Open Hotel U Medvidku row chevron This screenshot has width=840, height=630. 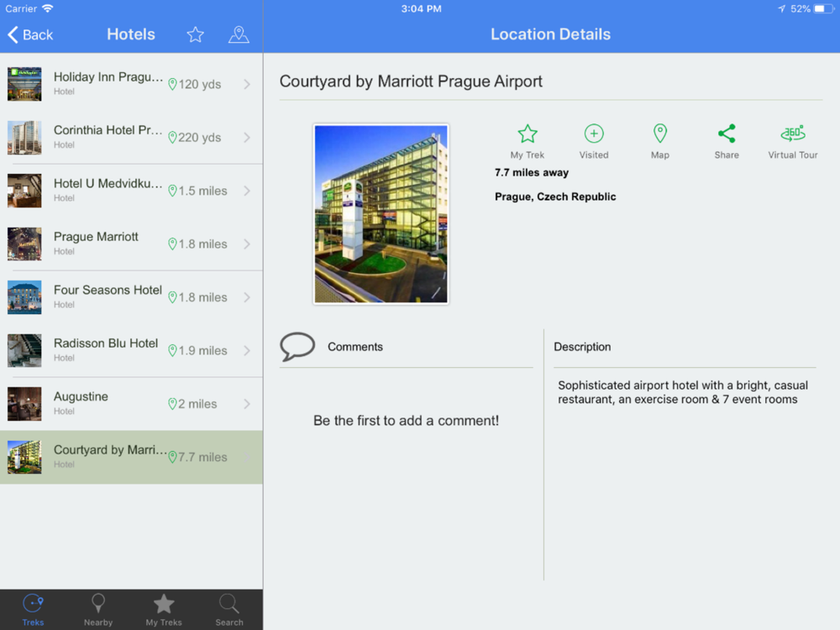pyautogui.click(x=247, y=191)
